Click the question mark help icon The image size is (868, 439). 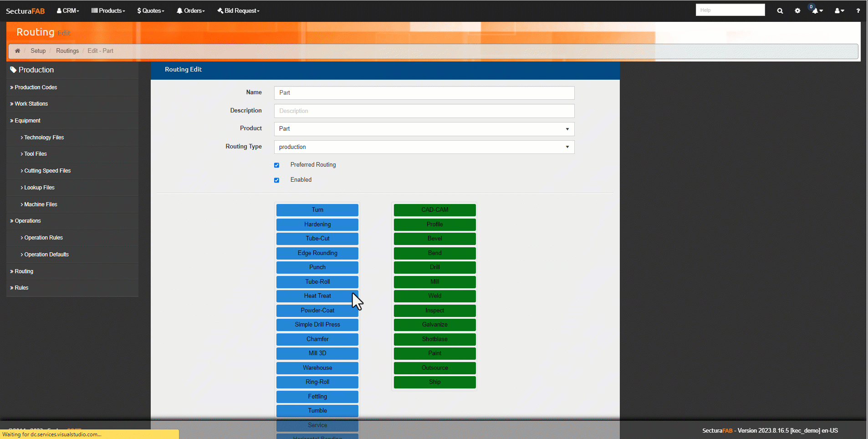tap(858, 11)
